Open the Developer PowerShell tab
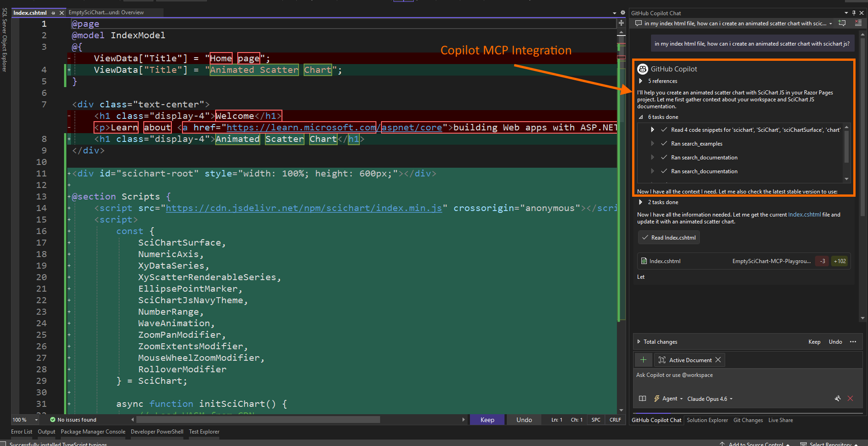 tap(157, 432)
